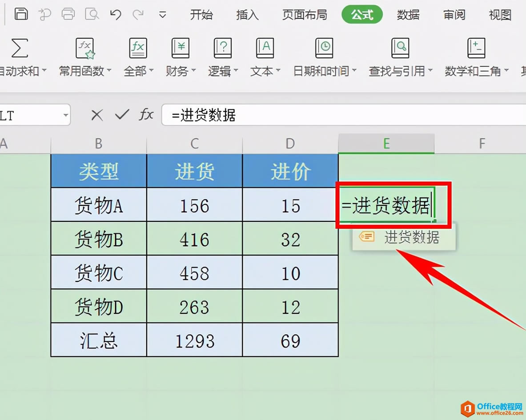The height and width of the screenshot is (420, 526).
Task: Expand the 数学和三角 dropdown arrow
Action: click(506, 71)
